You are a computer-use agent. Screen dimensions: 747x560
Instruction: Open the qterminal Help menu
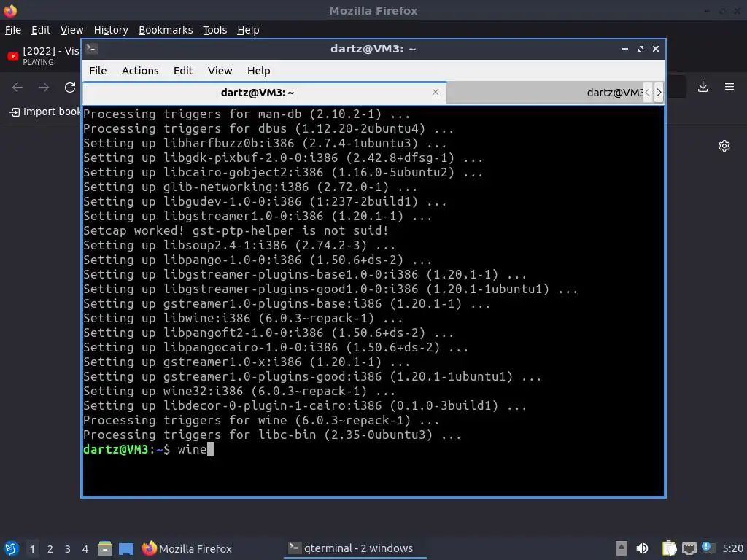coord(259,71)
